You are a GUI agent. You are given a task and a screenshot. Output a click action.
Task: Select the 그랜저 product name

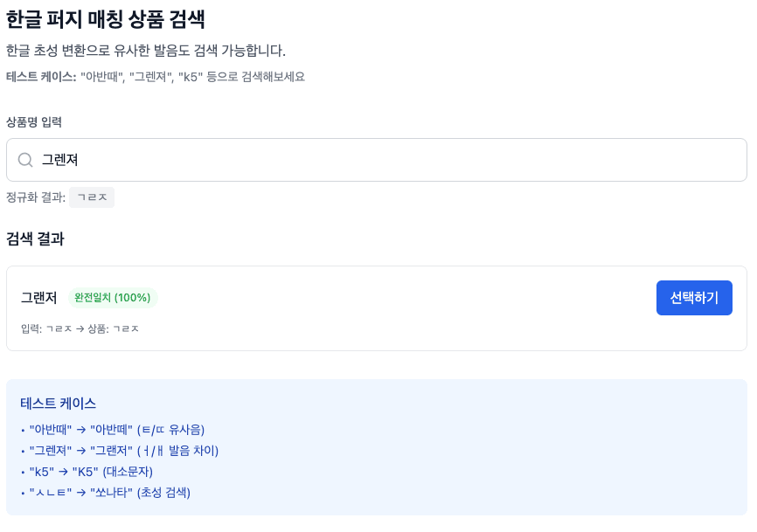click(39, 298)
